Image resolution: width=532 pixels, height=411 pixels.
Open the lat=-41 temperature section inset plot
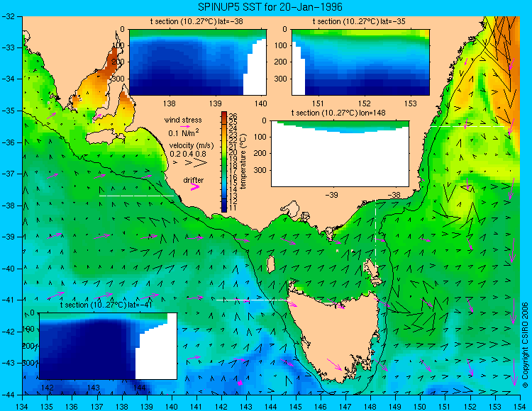[109, 346]
